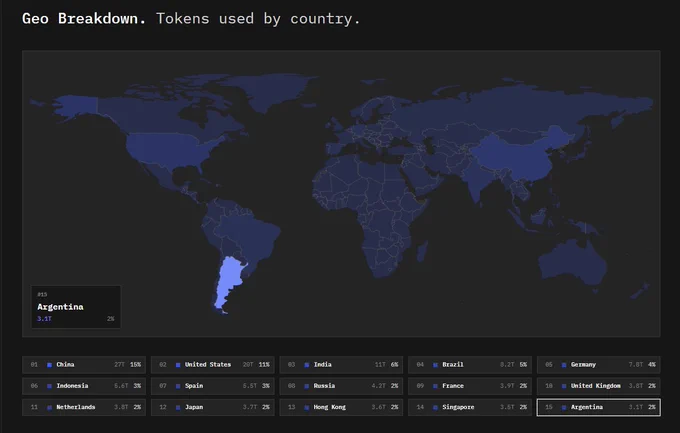Open the Brazil row in rankings

click(x=470, y=365)
